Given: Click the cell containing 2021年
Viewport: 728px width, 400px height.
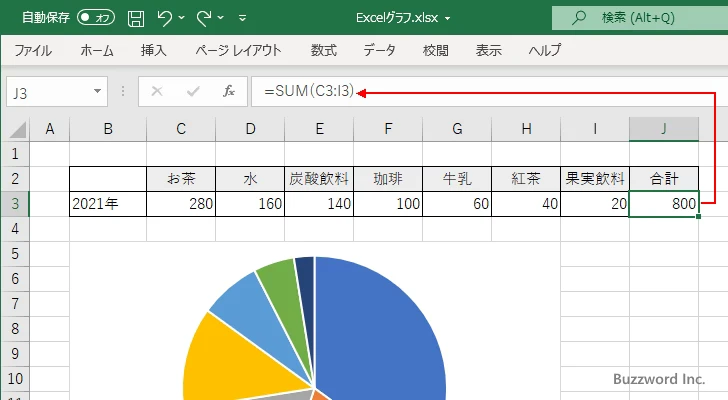Looking at the screenshot, I should (108, 204).
